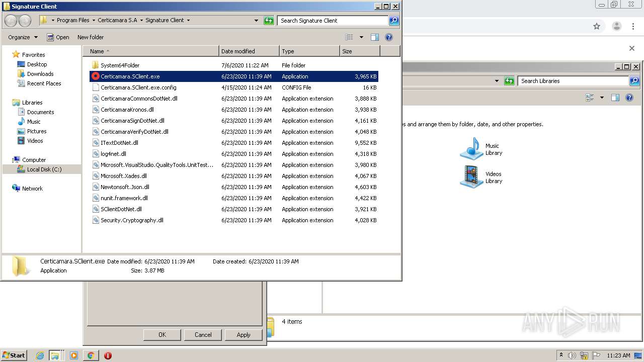This screenshot has height=362, width=644.
Task: Click Certicamara S.A in the breadcrumb
Action: pyautogui.click(x=117, y=21)
